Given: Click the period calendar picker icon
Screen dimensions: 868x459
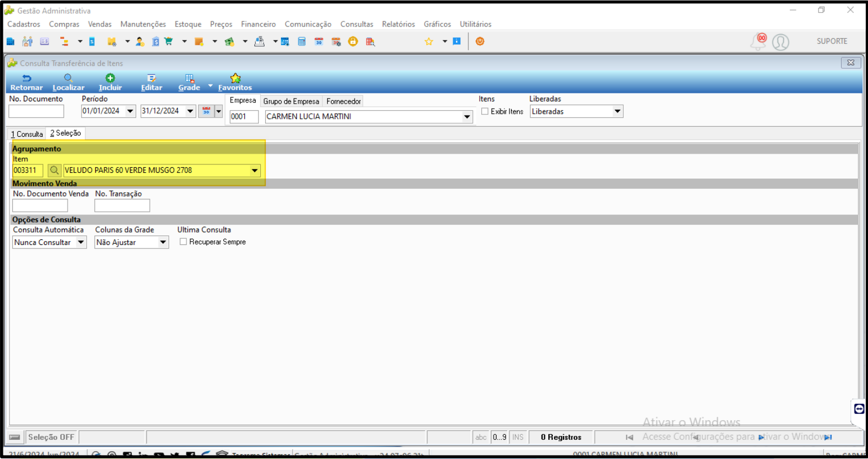Looking at the screenshot, I should [207, 111].
